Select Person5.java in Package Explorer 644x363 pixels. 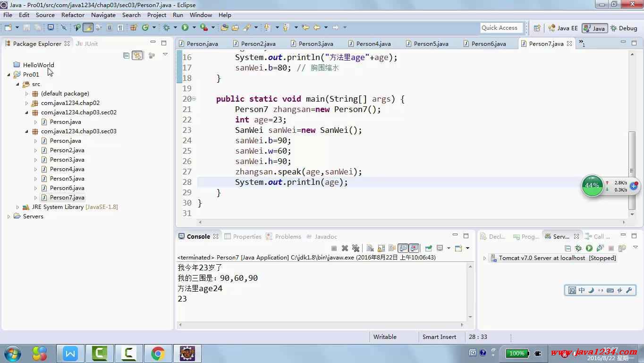pyautogui.click(x=67, y=179)
